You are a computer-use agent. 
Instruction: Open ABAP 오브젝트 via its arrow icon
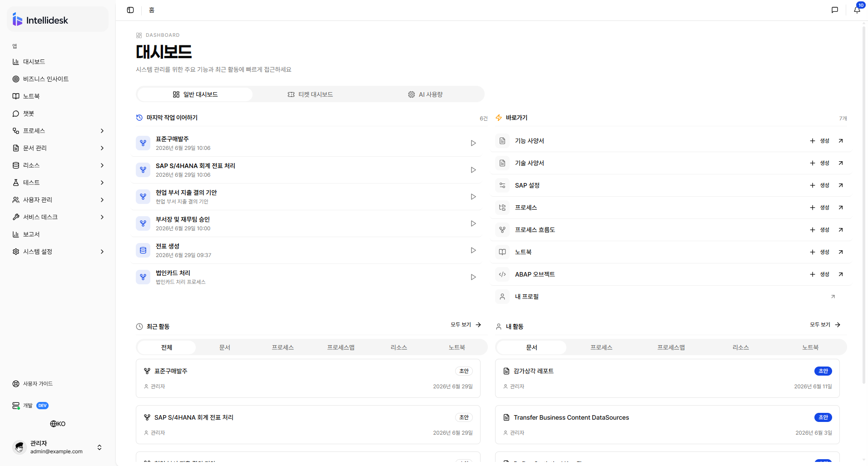[x=841, y=274]
